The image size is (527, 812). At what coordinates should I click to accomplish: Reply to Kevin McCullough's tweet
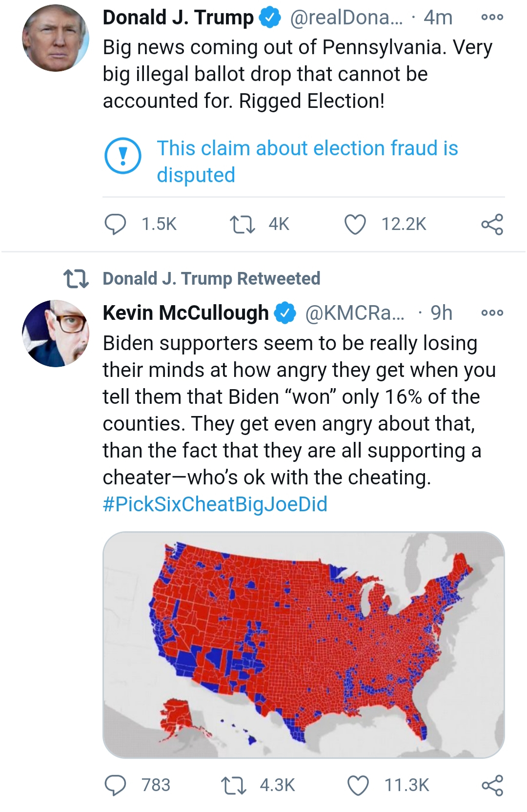coord(116,785)
